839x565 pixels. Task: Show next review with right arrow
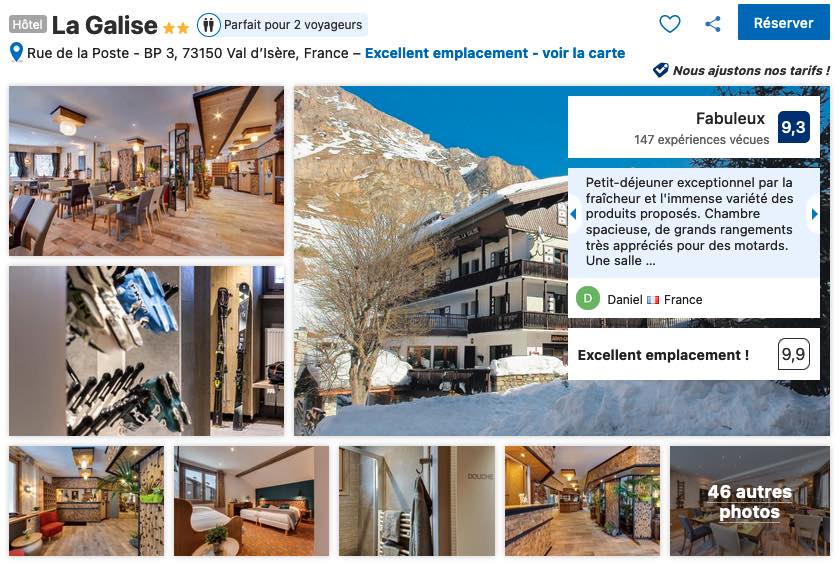[814, 214]
